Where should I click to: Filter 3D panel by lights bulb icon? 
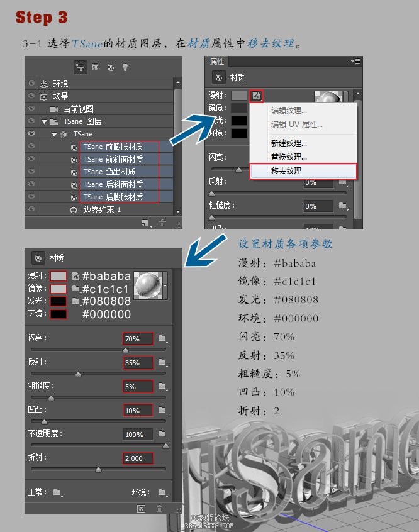coord(125,67)
